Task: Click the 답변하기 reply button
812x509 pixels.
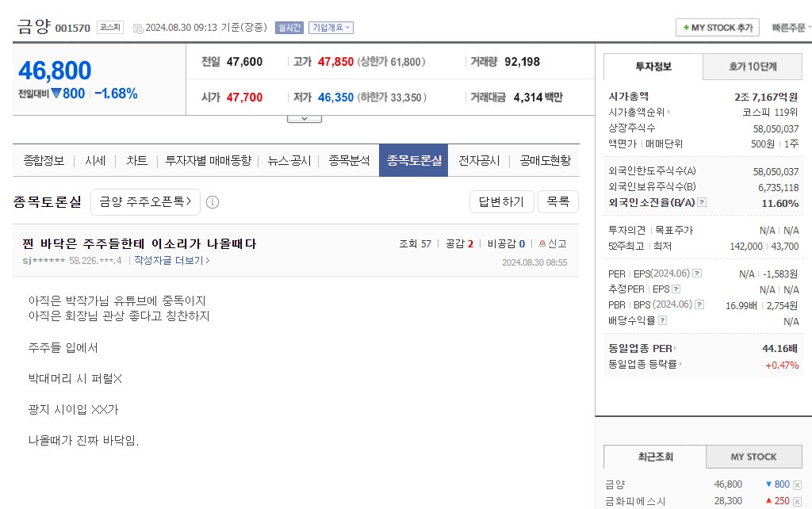Action: pyautogui.click(x=501, y=202)
